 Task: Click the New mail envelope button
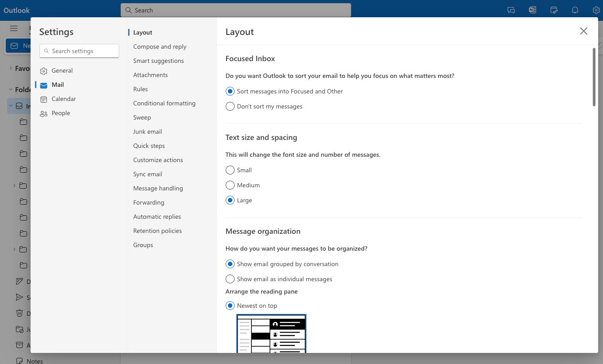click(x=18, y=46)
